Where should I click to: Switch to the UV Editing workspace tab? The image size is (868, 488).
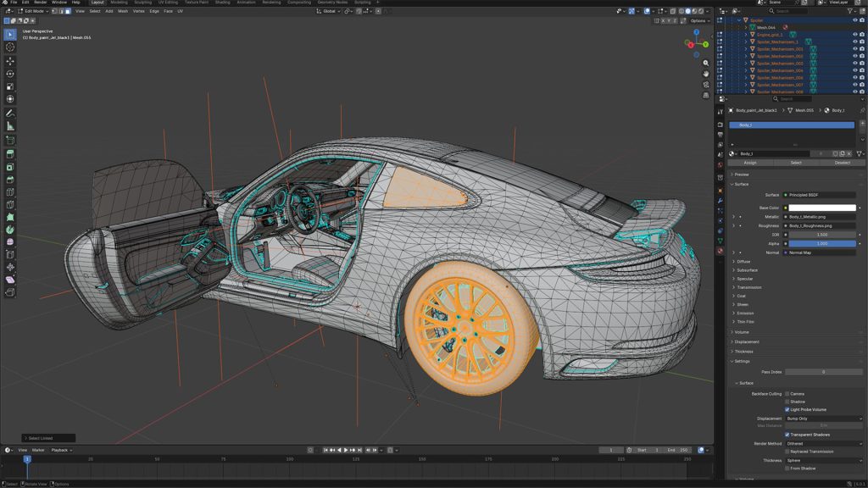(x=169, y=3)
